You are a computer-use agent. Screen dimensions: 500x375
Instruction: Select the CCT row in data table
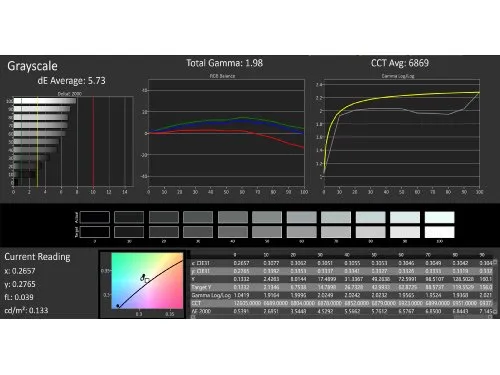click(341, 303)
